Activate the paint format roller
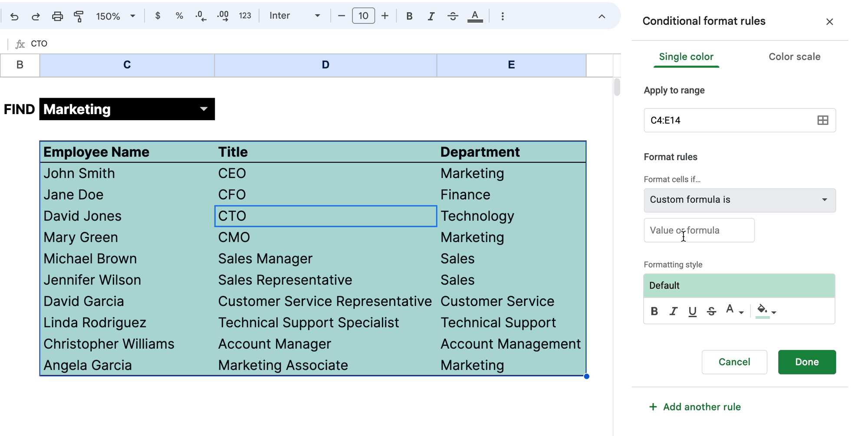Image resolution: width=868 pixels, height=436 pixels. click(79, 16)
